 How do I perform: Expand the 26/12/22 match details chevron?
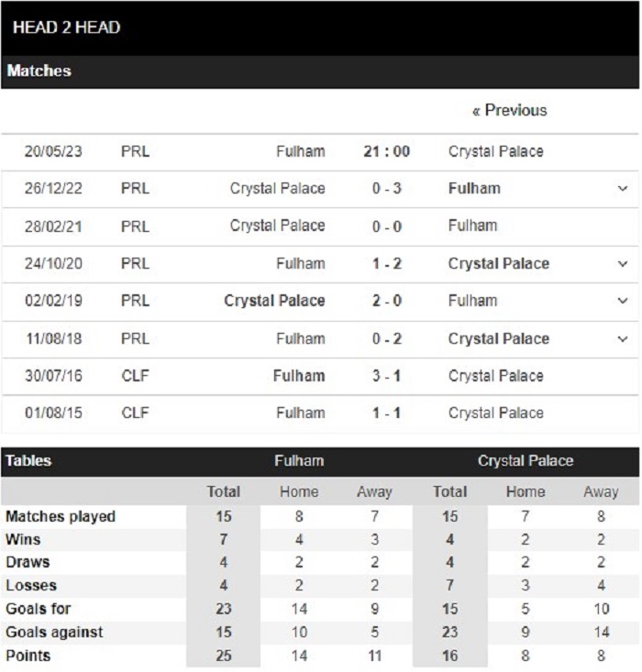pos(622,189)
